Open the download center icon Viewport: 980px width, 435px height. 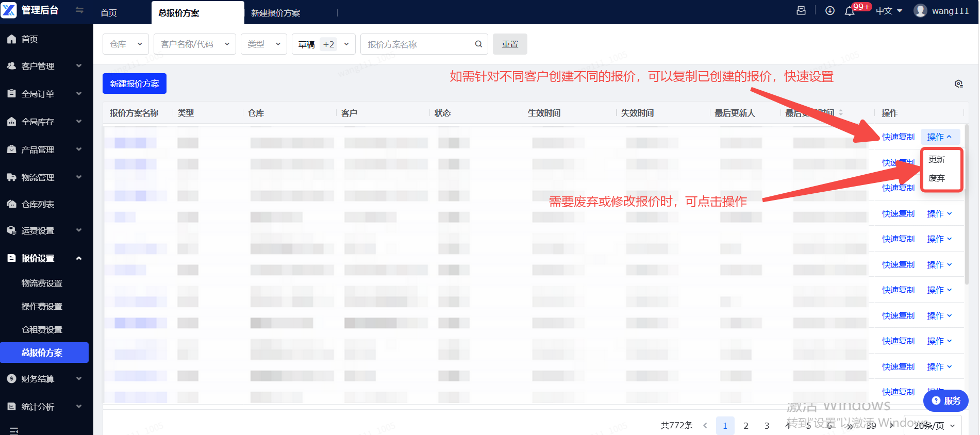point(830,10)
